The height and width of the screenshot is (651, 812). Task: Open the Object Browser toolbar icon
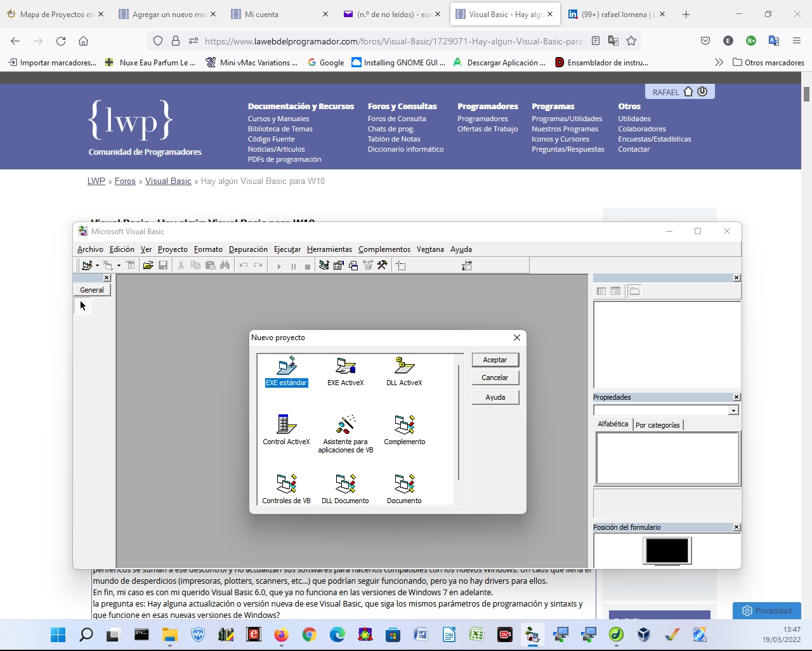(368, 265)
